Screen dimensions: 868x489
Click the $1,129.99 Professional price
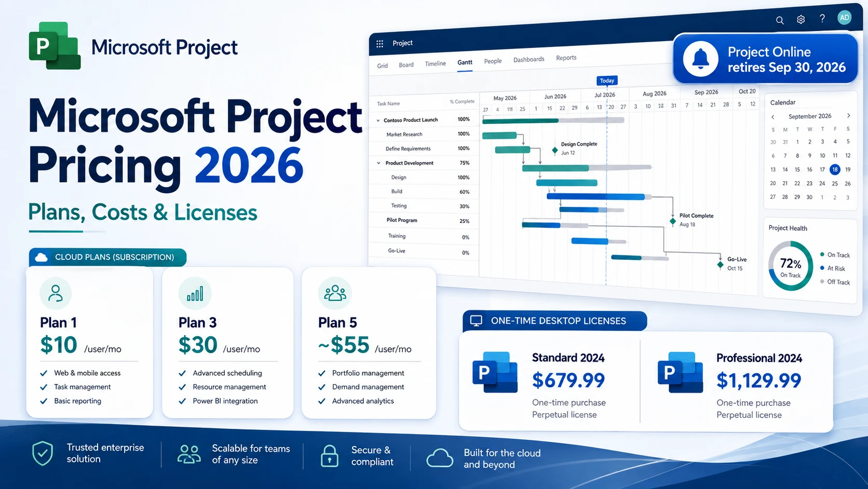coord(759,381)
